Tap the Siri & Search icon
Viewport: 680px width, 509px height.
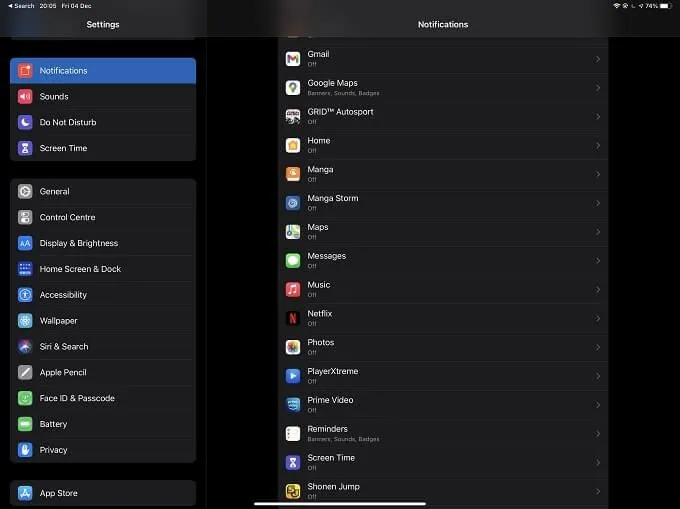click(x=25, y=346)
